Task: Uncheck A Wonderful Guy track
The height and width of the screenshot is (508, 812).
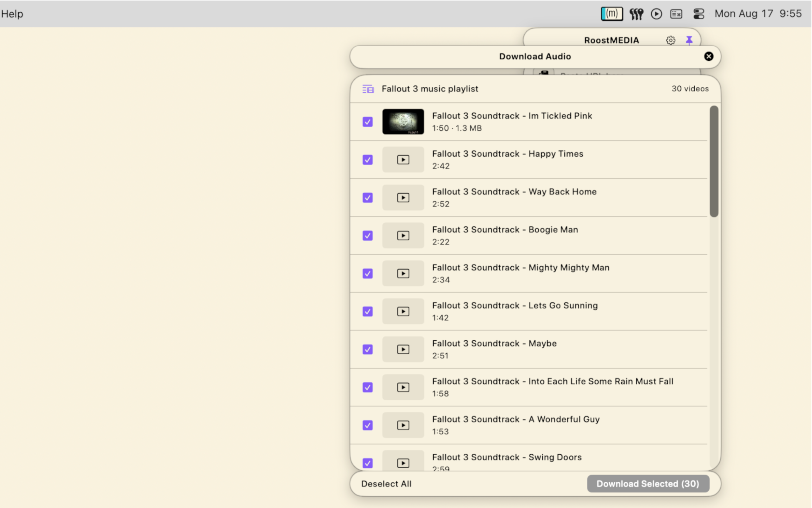Action: (367, 425)
